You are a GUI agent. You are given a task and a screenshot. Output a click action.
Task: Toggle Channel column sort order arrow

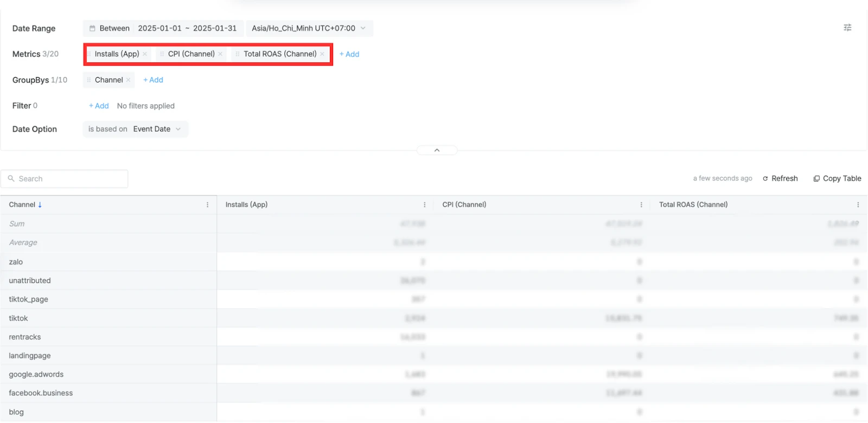(x=40, y=205)
